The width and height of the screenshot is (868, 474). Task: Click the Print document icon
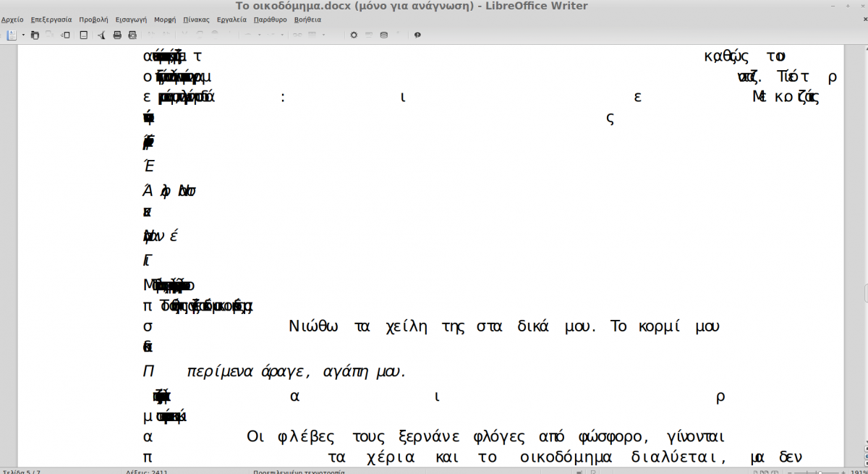pos(117,35)
